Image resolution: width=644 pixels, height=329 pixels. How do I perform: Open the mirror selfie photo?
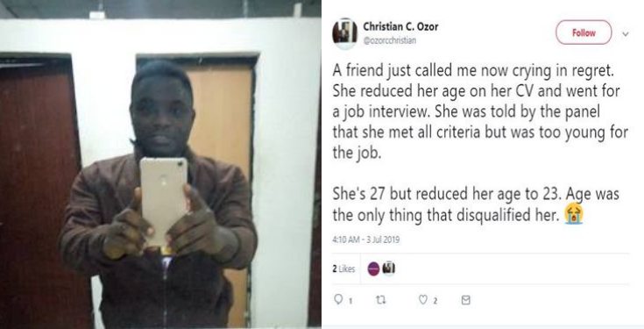click(160, 165)
